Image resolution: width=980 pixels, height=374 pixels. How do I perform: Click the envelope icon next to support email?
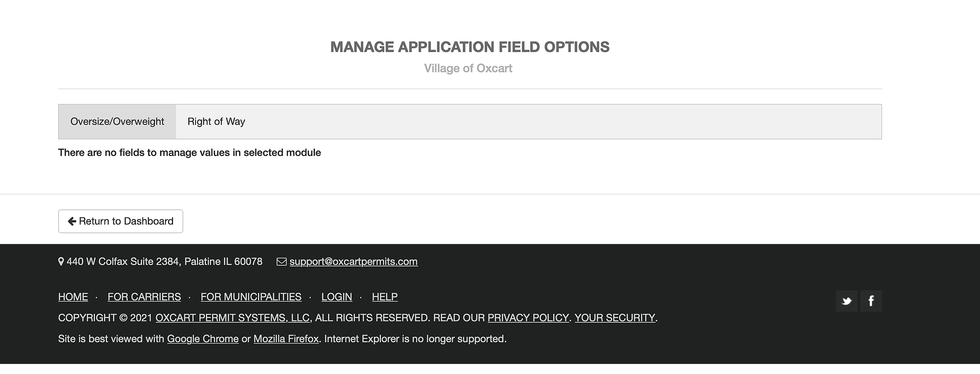(281, 261)
